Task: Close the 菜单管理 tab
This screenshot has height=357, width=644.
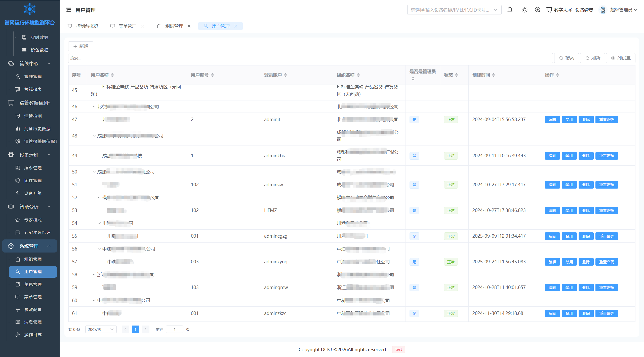Action: point(142,26)
